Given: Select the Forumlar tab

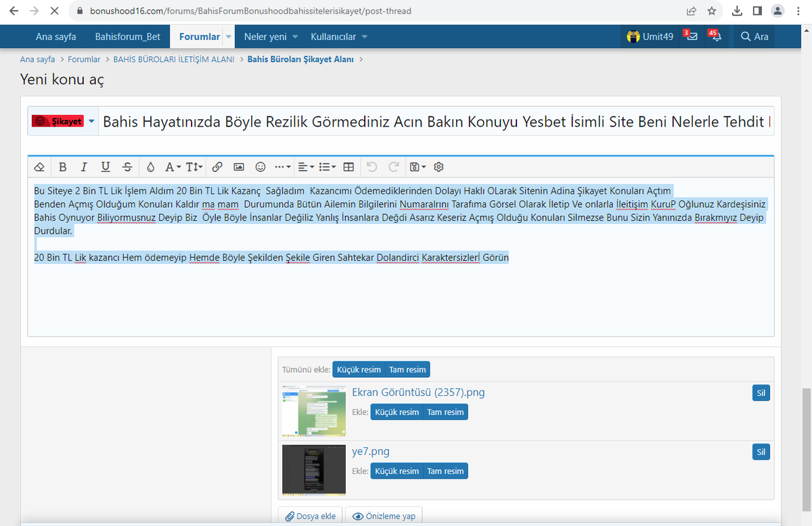Looking at the screenshot, I should pyautogui.click(x=200, y=37).
